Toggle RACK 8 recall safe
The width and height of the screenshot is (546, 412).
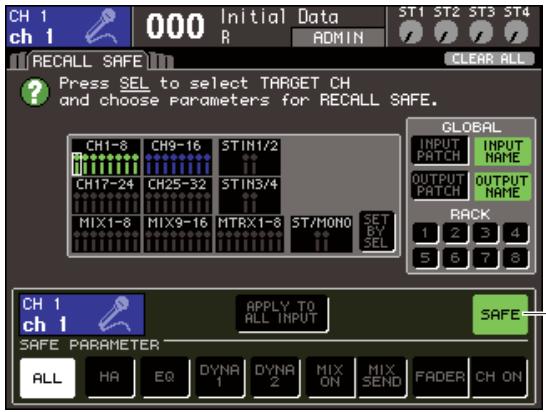pos(515,258)
